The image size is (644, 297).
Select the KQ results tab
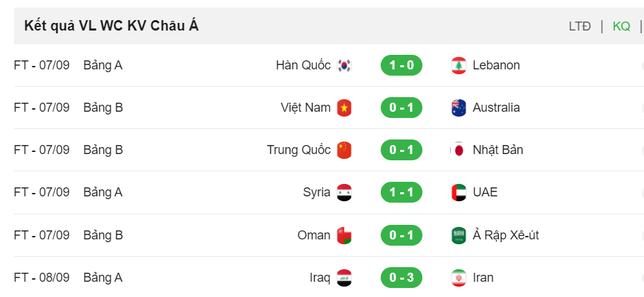tap(621, 26)
